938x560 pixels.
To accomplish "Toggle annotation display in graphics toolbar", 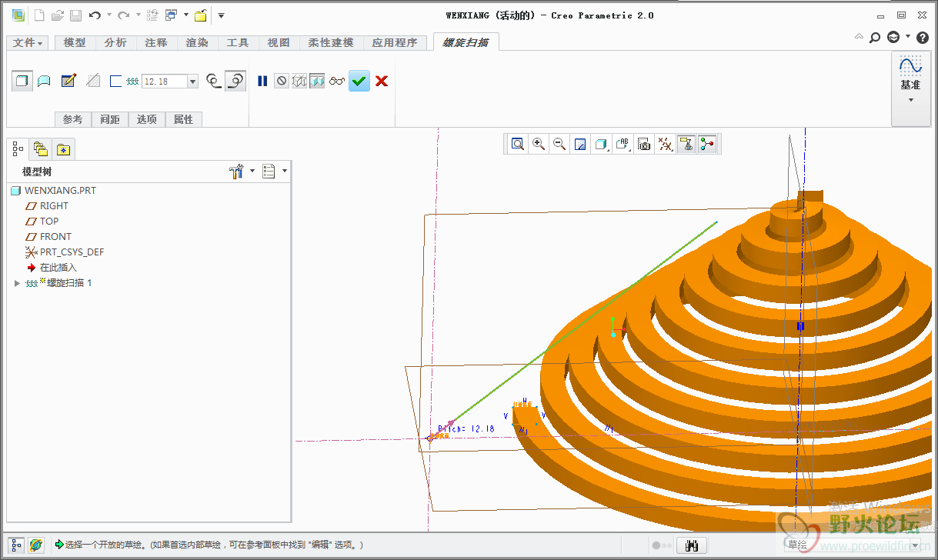I will 686,144.
